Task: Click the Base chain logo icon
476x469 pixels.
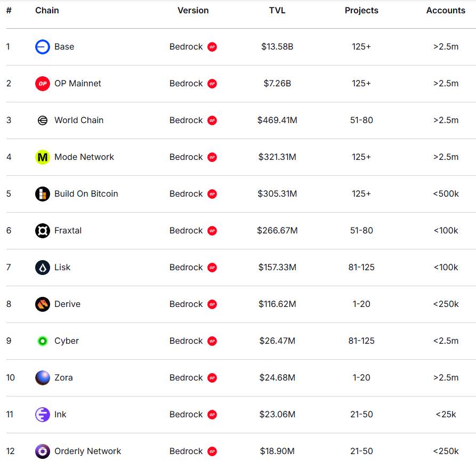Action: click(43, 47)
